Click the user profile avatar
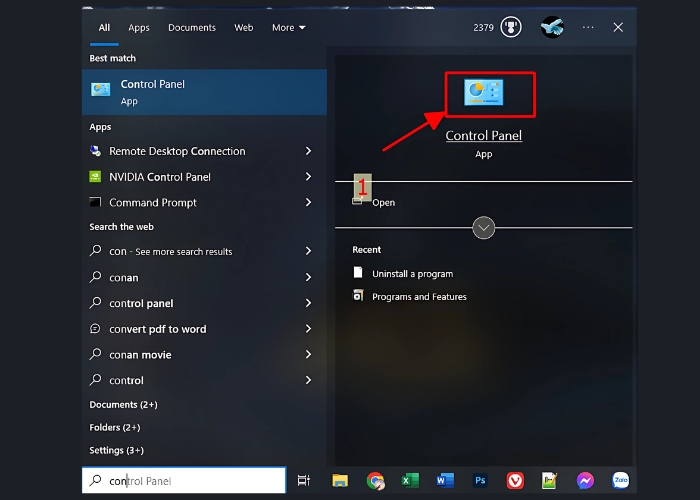Screen dimensions: 700x500 click(552, 27)
